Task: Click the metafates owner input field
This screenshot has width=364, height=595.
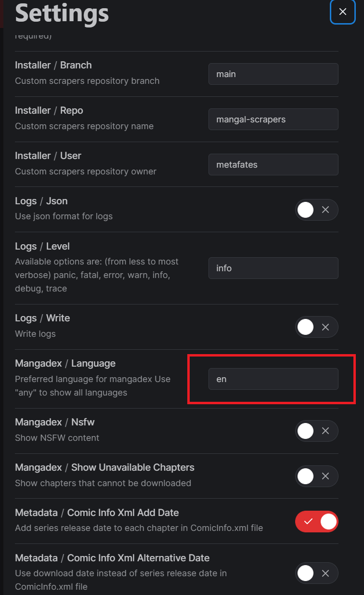Action: pyautogui.click(x=273, y=164)
